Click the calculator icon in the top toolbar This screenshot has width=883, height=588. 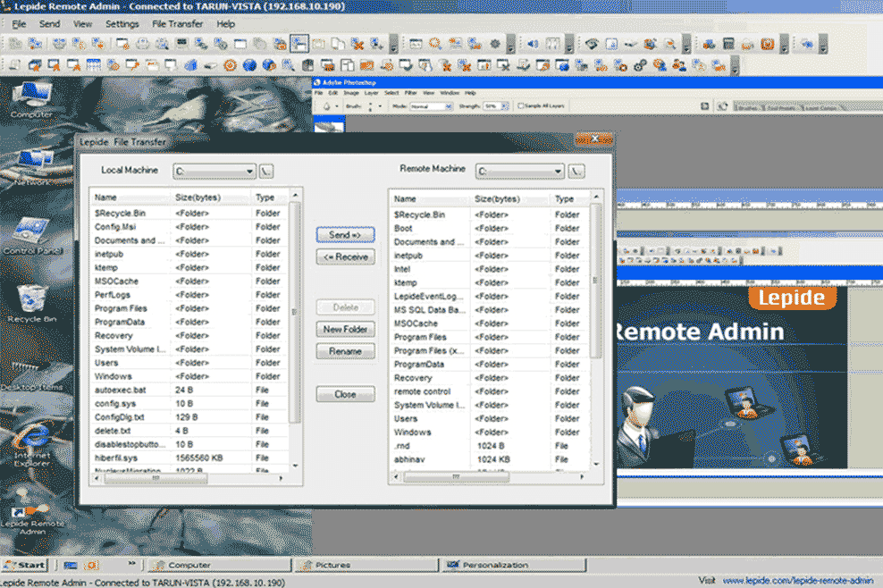pos(728,44)
